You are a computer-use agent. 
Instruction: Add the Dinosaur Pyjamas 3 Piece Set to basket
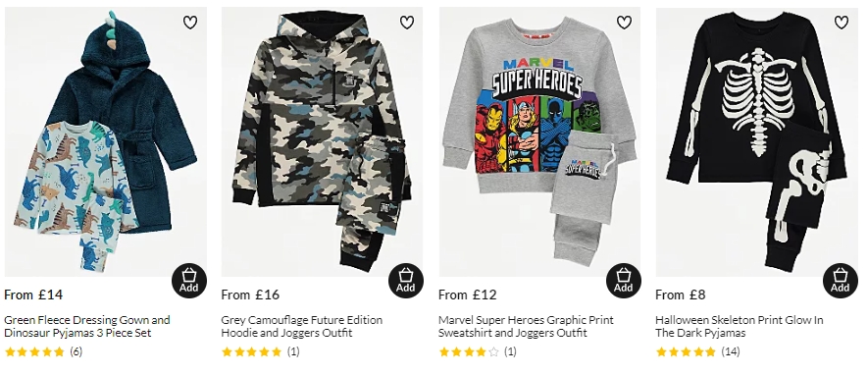[x=188, y=281]
